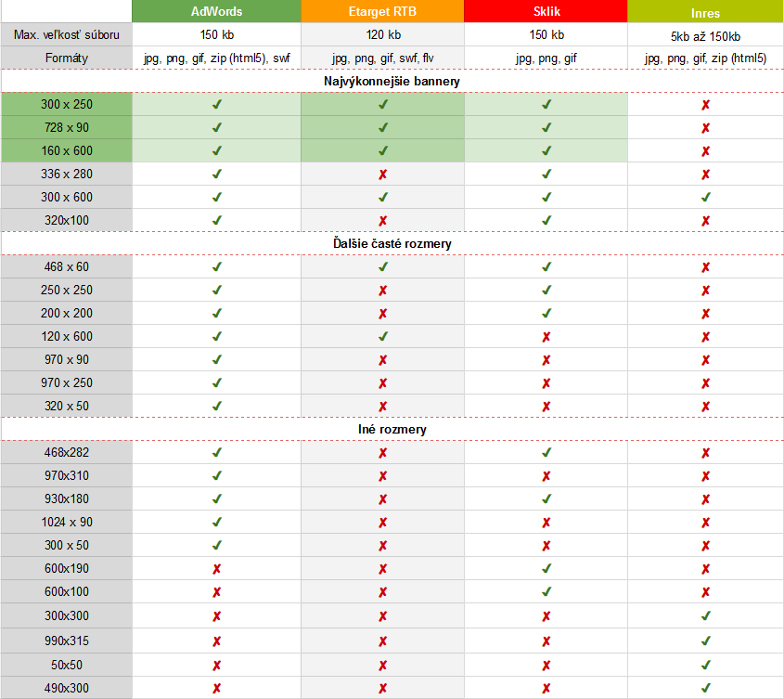Click the Etarget RTB cross for 336 x 280
The image size is (784, 699).
pyautogui.click(x=382, y=175)
